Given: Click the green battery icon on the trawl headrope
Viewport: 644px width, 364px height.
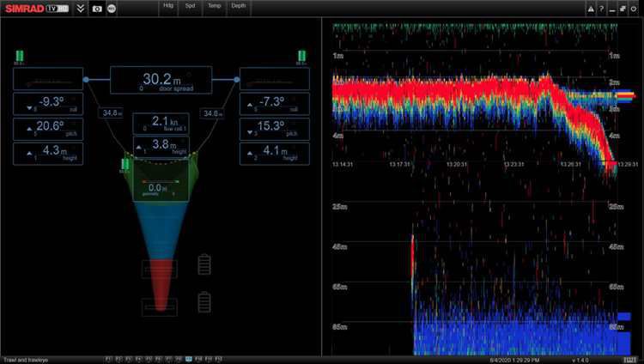Looking at the screenshot, I should [125, 164].
